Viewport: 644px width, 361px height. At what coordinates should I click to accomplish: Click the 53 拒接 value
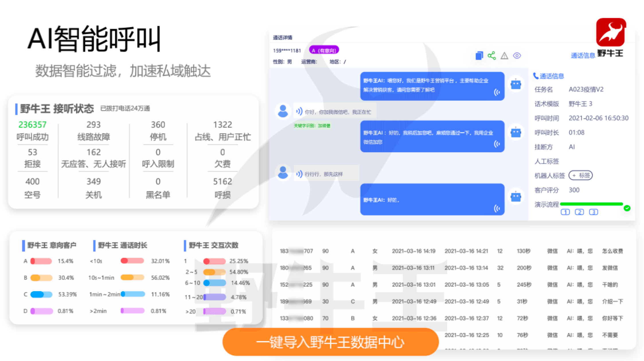point(32,152)
